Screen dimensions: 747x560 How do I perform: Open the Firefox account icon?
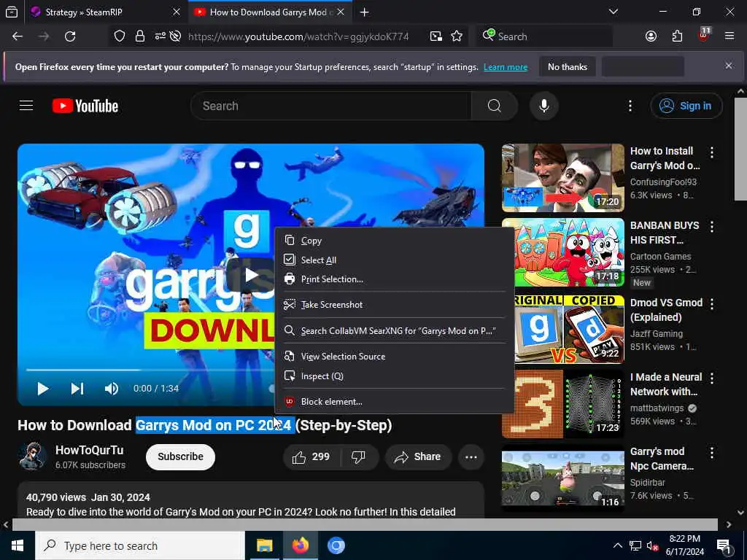point(651,36)
